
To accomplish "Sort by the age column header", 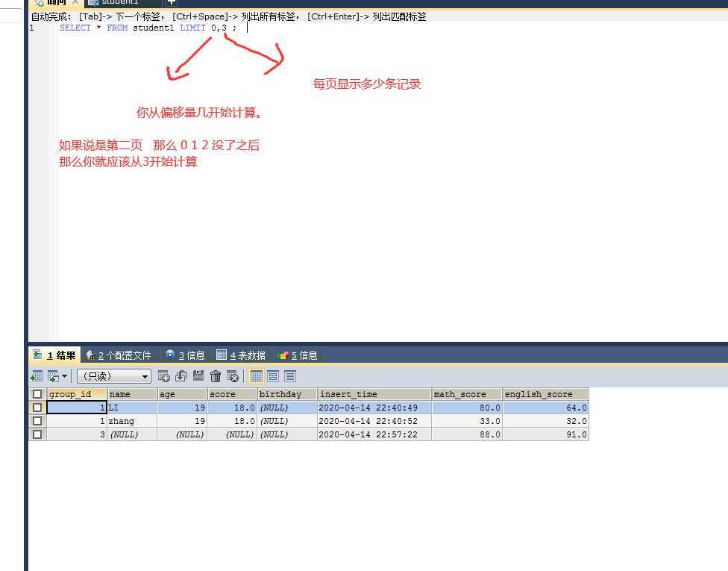I will [x=182, y=394].
